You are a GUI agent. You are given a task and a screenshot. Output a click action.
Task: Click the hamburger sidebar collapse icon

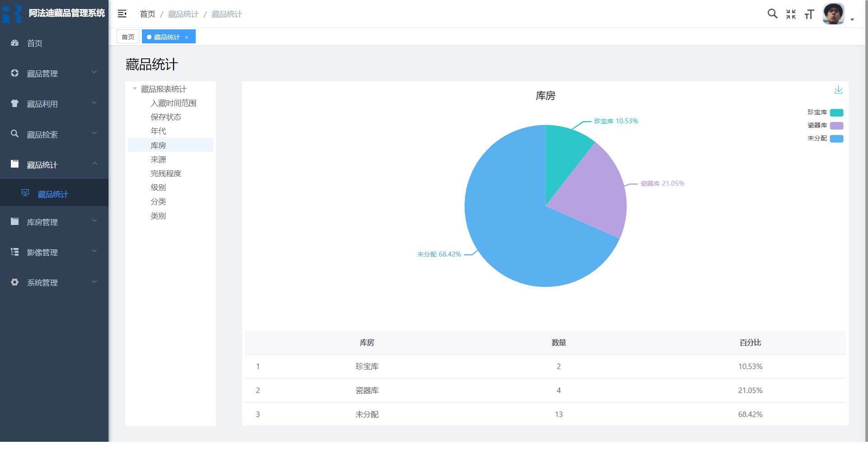[122, 14]
